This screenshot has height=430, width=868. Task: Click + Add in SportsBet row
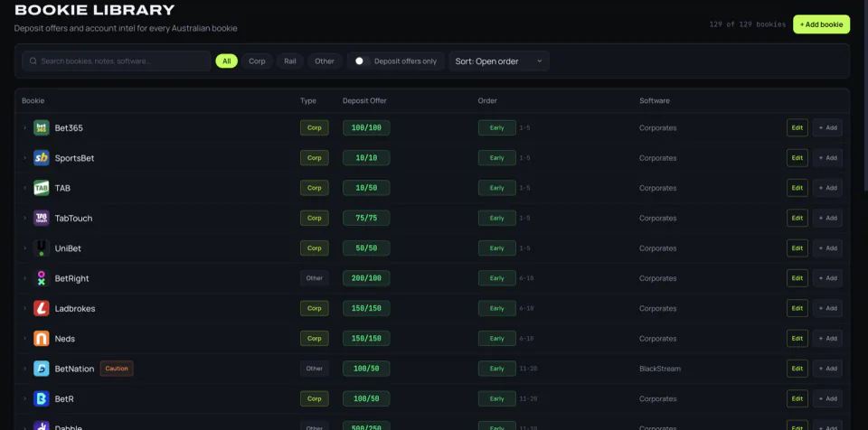pos(827,158)
